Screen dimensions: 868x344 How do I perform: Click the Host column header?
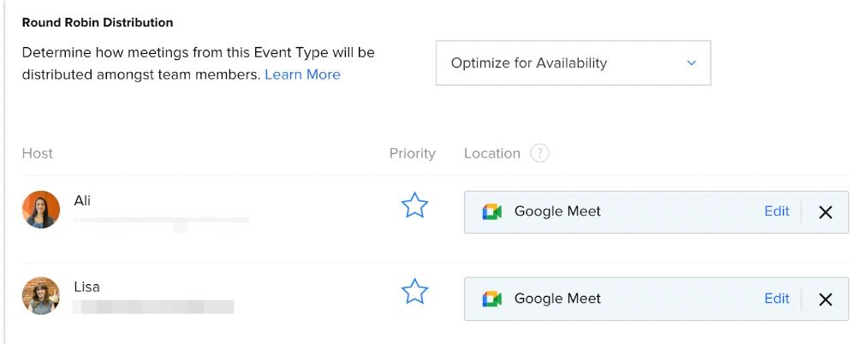(x=37, y=153)
